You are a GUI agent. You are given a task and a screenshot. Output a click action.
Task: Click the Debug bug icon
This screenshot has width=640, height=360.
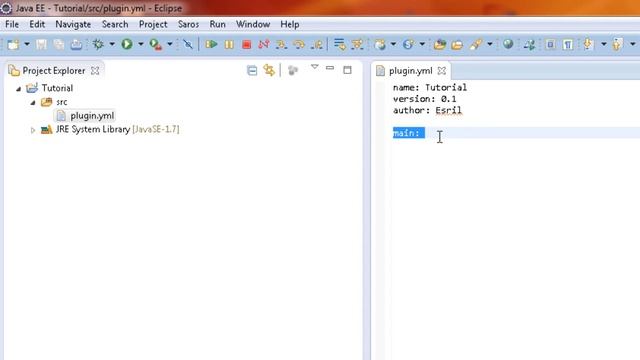coord(98,44)
